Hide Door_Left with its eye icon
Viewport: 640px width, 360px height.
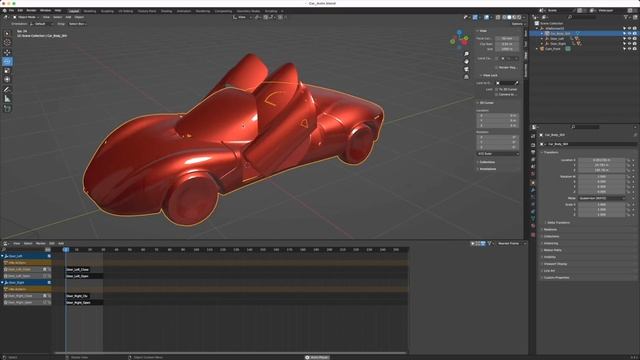pyautogui.click(x=629, y=38)
